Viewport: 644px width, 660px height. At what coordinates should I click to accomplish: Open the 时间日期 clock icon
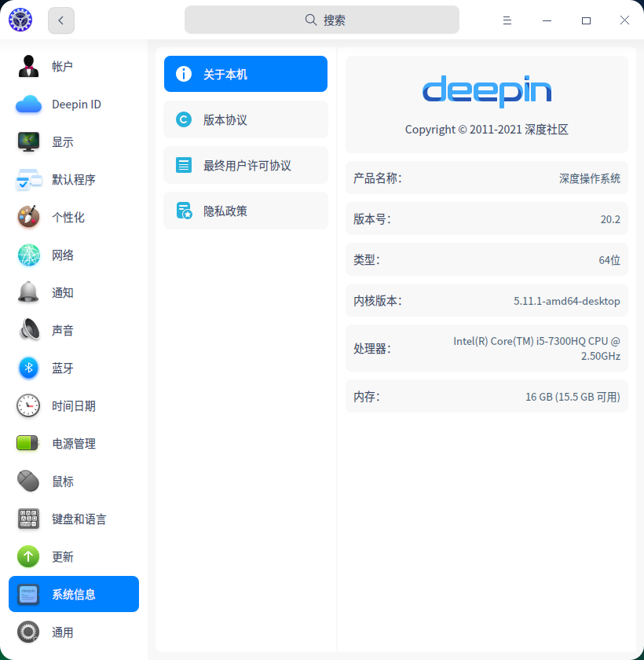pyautogui.click(x=28, y=405)
